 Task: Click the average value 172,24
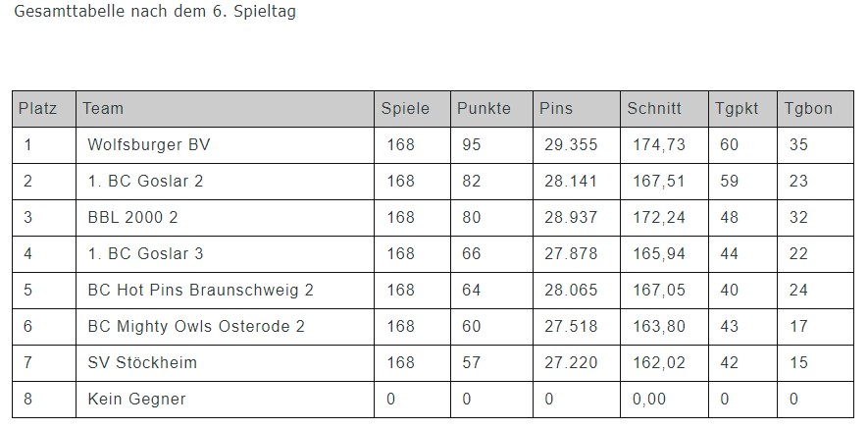click(x=659, y=218)
